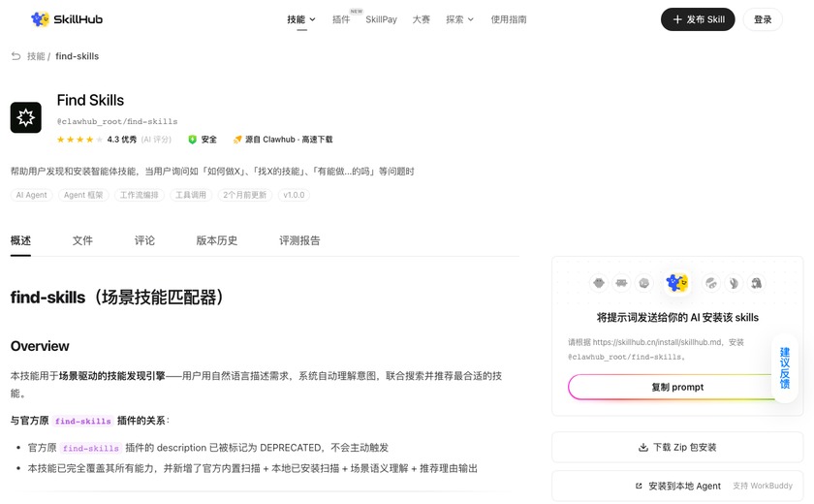Click the 复制 prompt button
Viewport: 814px width, 504px height.
[677, 388]
